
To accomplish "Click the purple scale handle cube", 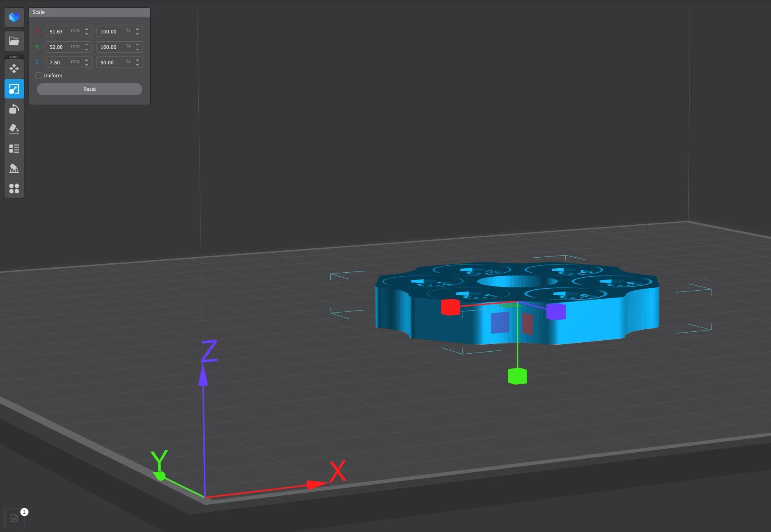I will 556,311.
